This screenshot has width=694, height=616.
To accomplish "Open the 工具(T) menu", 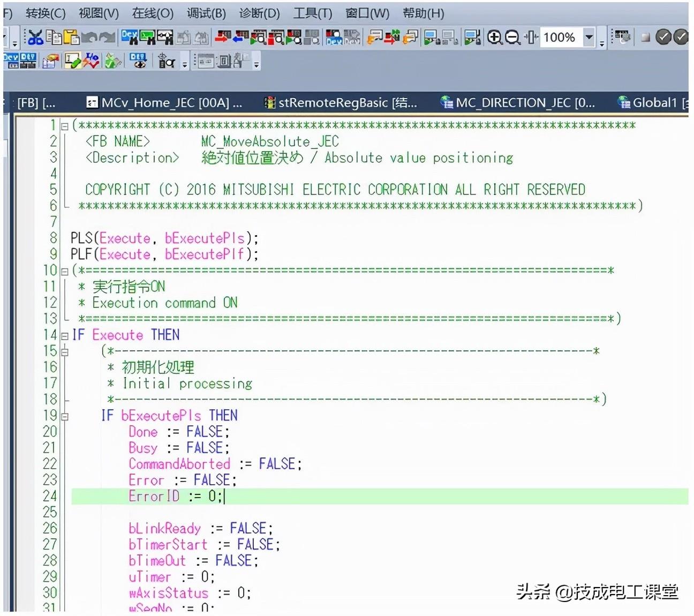I will [313, 13].
